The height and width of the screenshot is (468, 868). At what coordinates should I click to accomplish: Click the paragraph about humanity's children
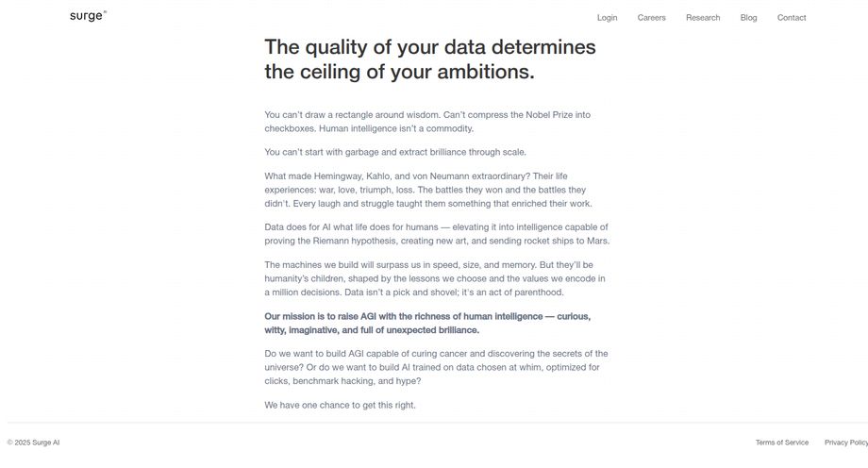tap(435, 278)
